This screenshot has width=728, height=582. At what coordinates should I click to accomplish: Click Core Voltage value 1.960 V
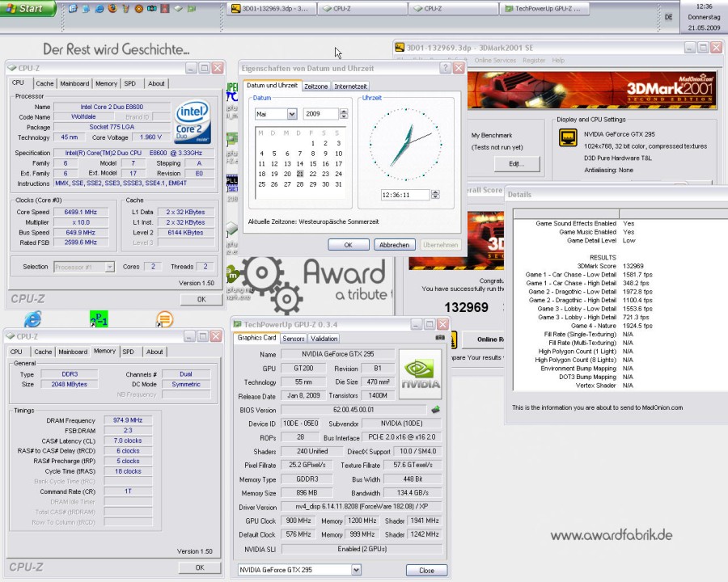151,137
